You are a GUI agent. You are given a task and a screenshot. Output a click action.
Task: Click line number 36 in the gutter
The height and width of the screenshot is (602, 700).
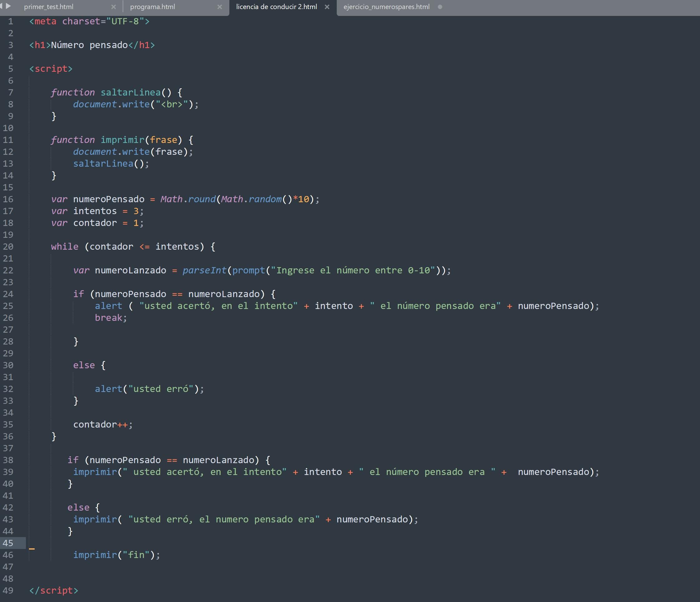click(8, 436)
